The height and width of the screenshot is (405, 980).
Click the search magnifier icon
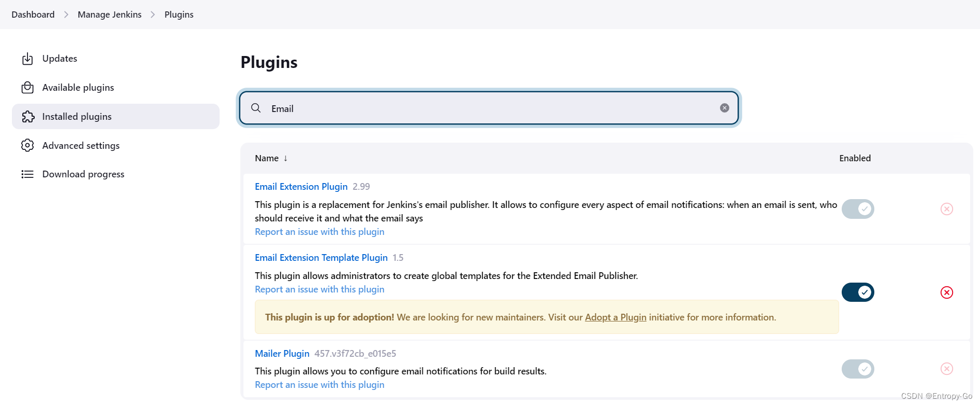256,108
